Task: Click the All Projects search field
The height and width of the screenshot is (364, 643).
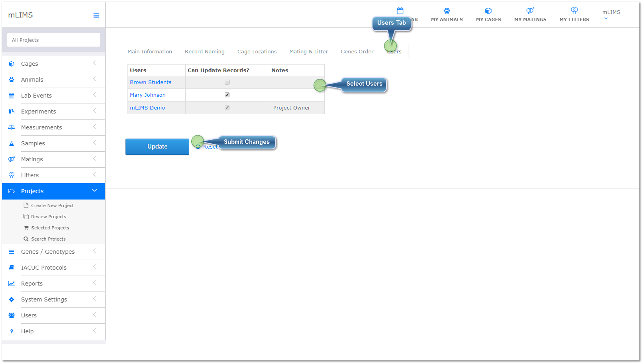Action: pyautogui.click(x=53, y=40)
